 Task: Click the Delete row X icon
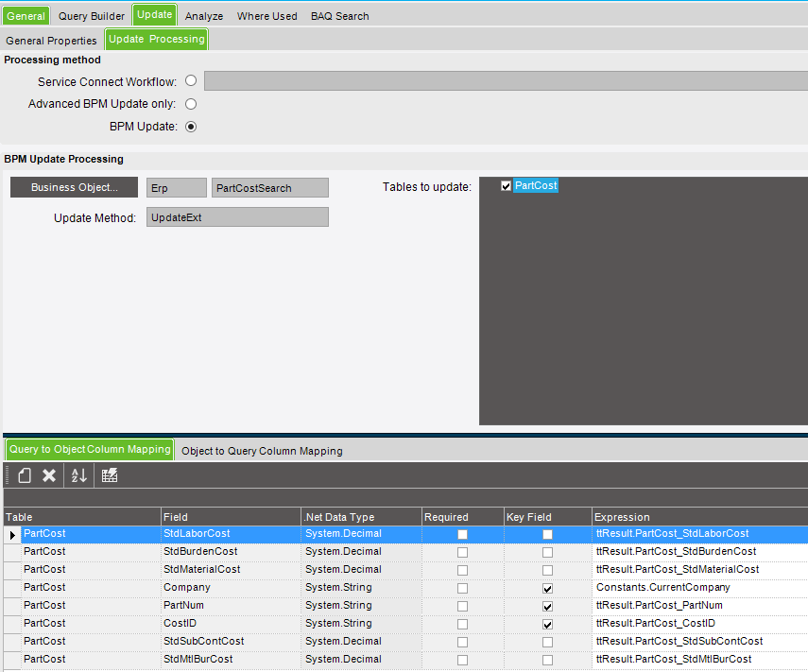[x=49, y=475]
